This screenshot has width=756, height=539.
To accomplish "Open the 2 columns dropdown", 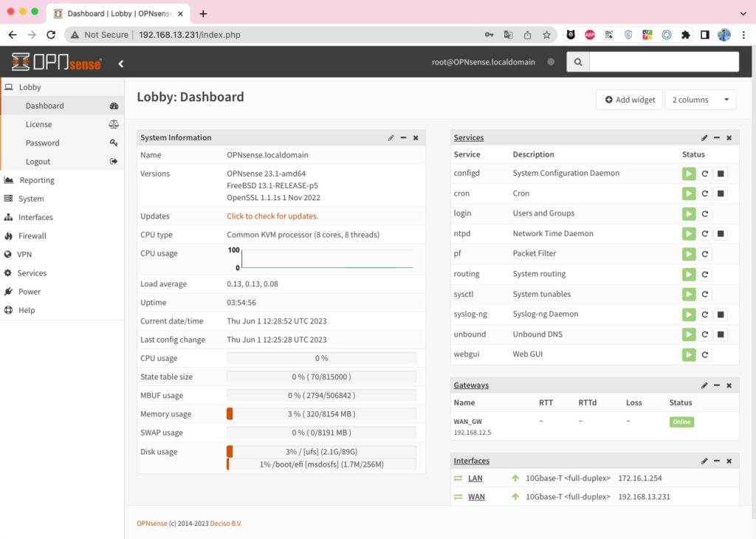I will pyautogui.click(x=701, y=100).
